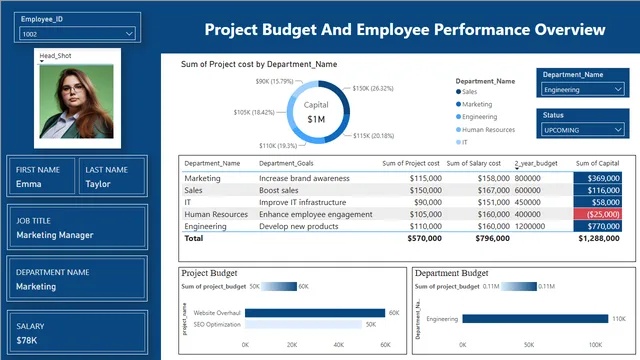Click the SALARY card showing $78K
640x360 pixels.
[77, 333]
